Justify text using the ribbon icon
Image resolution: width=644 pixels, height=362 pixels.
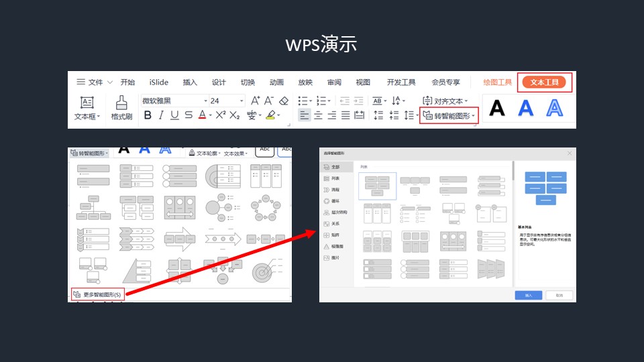click(346, 115)
